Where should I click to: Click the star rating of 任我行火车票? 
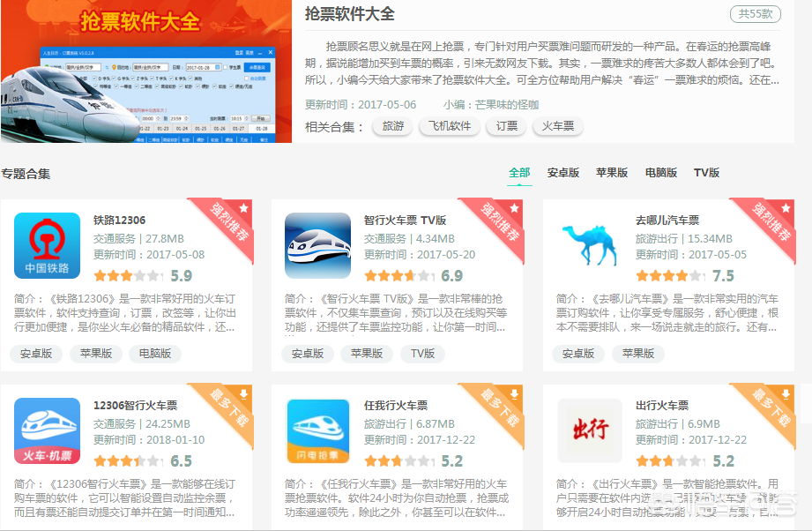pos(399,461)
